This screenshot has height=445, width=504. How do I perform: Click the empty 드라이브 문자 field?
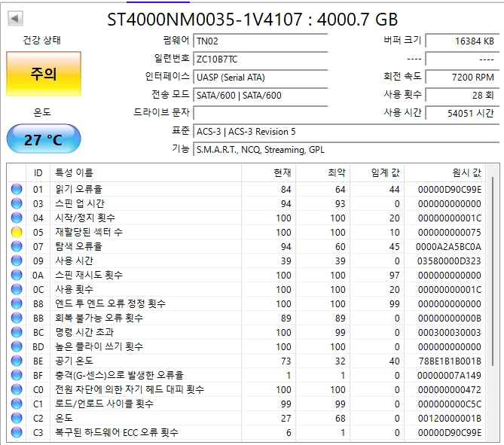coord(261,113)
